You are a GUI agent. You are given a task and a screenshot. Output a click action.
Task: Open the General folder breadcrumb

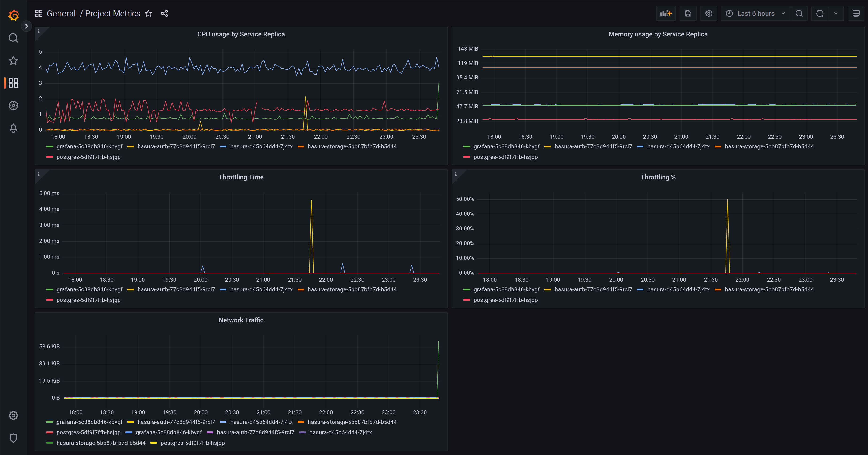(x=61, y=13)
